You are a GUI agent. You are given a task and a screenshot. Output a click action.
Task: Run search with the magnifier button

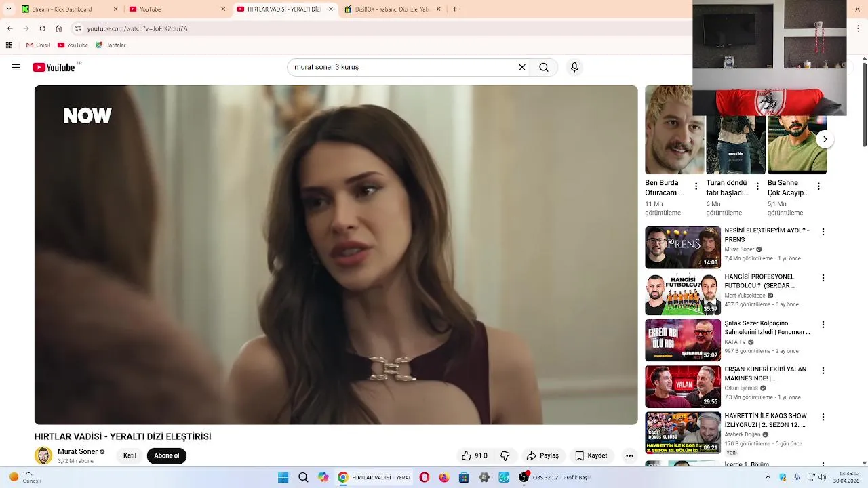[x=544, y=67]
